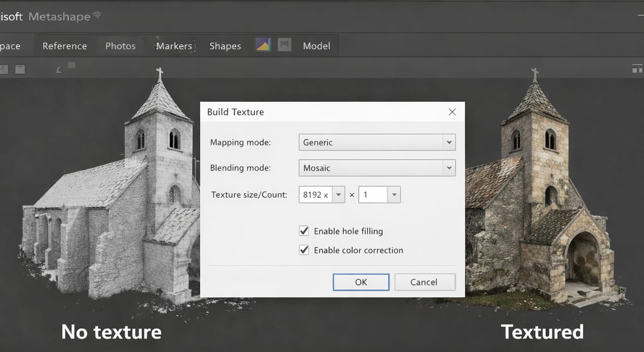The width and height of the screenshot is (644, 352).
Task: Click the colorful image icon beside Shapes
Action: click(263, 45)
